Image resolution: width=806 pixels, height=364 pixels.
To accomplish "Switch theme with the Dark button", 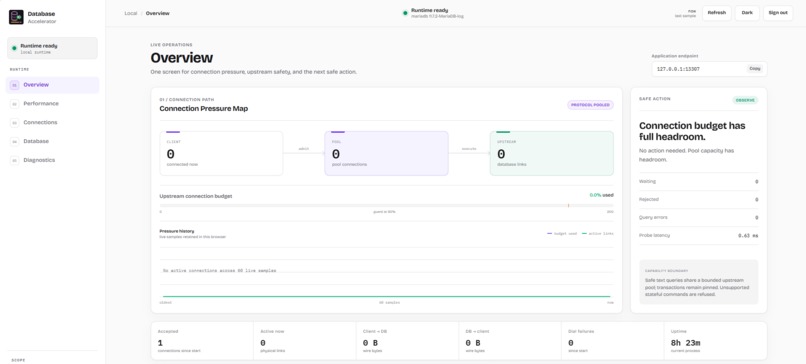I will 747,13.
